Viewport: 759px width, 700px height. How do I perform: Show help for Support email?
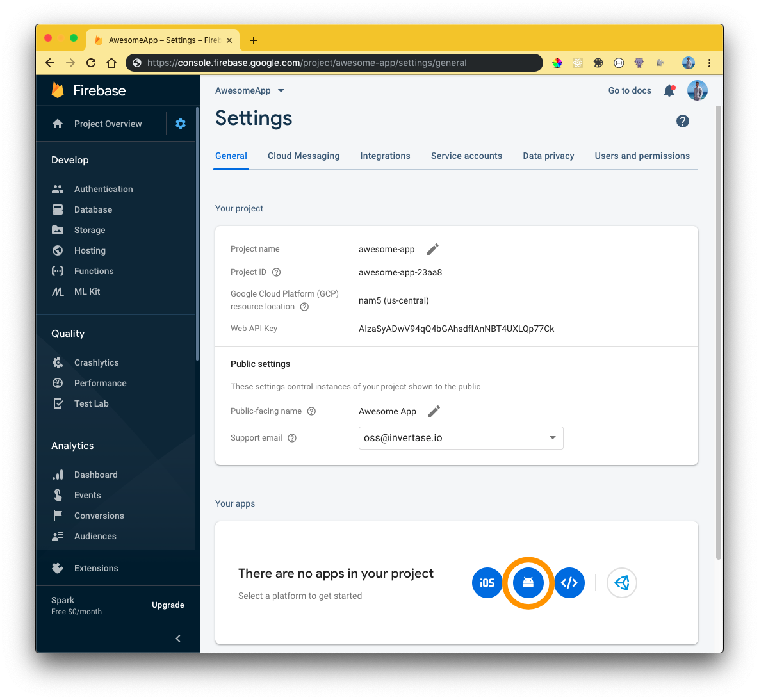pyautogui.click(x=292, y=437)
